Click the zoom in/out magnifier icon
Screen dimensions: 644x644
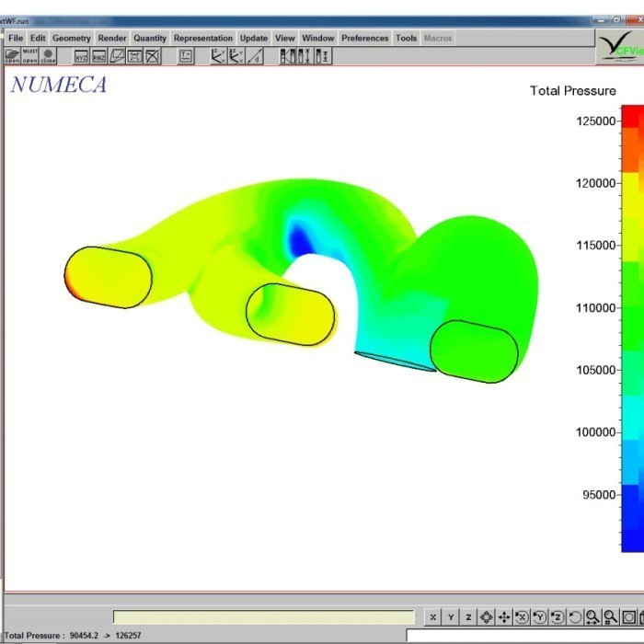click(592, 617)
